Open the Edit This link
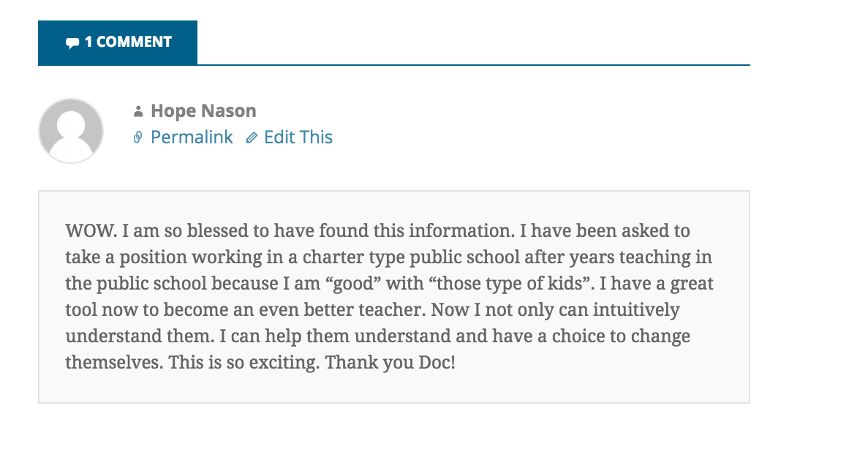Viewport: 868px width, 460px height. click(298, 137)
